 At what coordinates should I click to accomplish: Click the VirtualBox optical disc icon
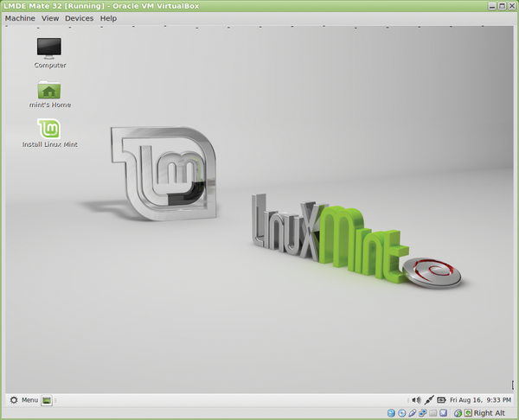pyautogui.click(x=402, y=413)
